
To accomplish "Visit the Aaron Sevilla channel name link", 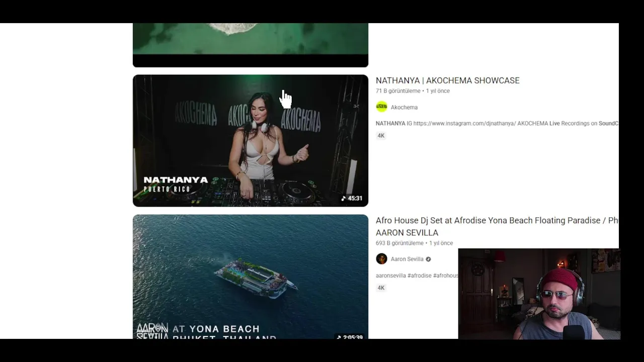I will (407, 259).
